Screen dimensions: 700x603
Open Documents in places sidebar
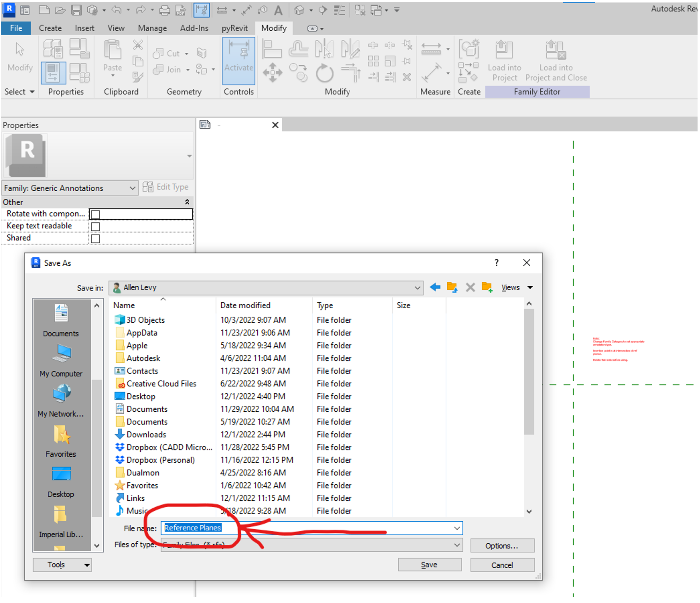tap(61, 321)
